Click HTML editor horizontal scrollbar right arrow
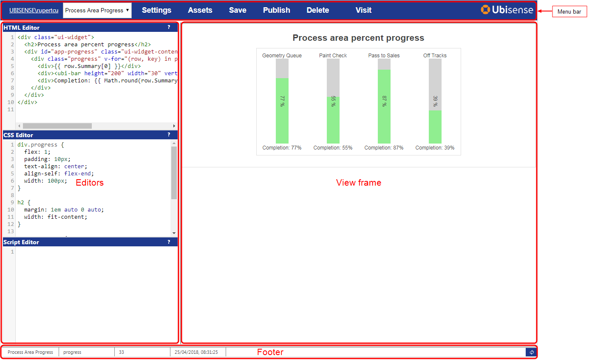592x364 pixels. pos(174,126)
